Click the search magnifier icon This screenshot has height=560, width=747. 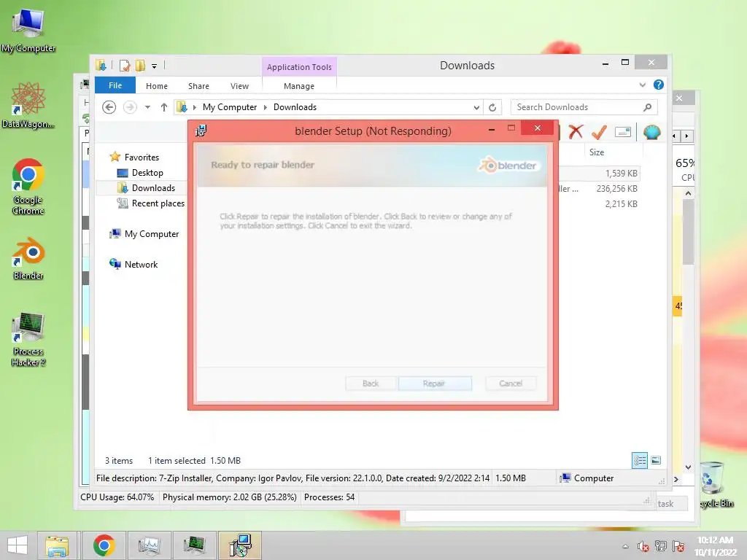click(647, 107)
